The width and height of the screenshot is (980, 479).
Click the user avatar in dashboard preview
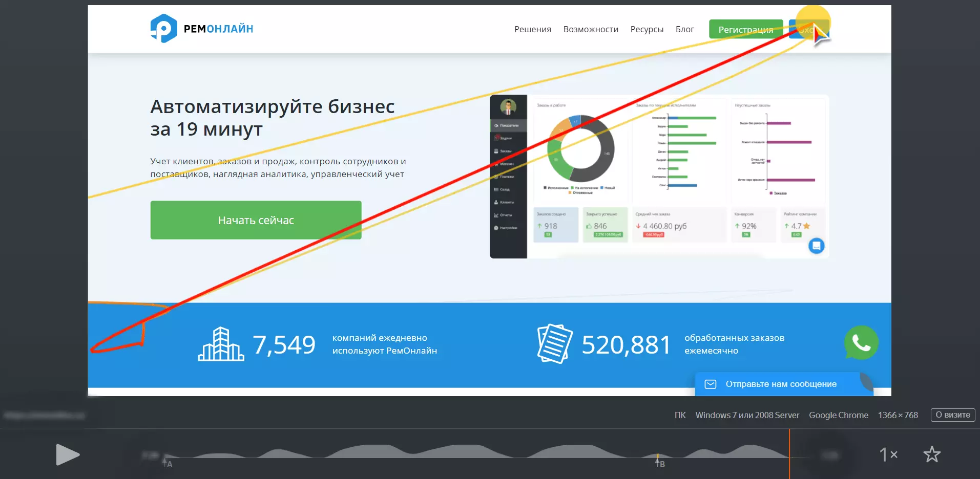pyautogui.click(x=508, y=107)
